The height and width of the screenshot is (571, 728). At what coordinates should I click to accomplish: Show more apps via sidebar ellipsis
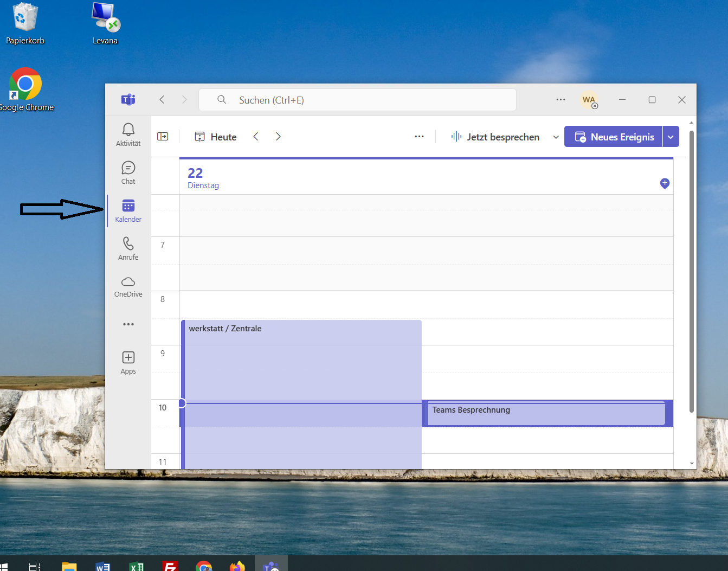pos(128,324)
